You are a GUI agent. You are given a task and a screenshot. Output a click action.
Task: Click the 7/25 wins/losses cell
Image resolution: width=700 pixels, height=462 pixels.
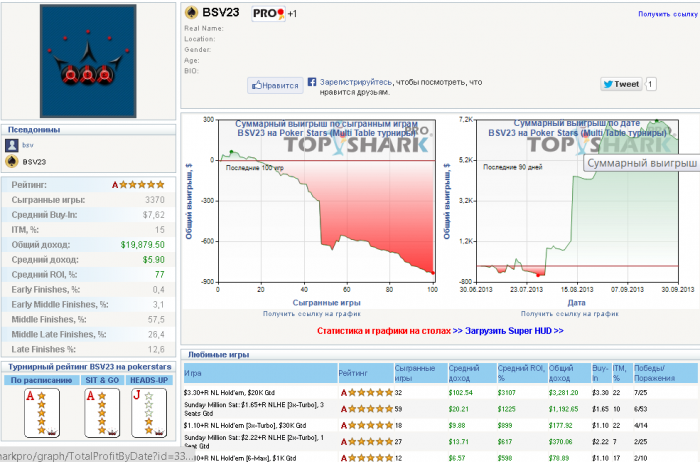[x=640, y=393]
